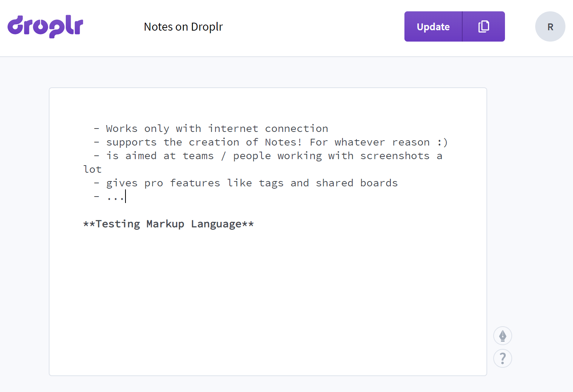Open the user avatar R menu
The height and width of the screenshot is (392, 573).
tap(550, 26)
